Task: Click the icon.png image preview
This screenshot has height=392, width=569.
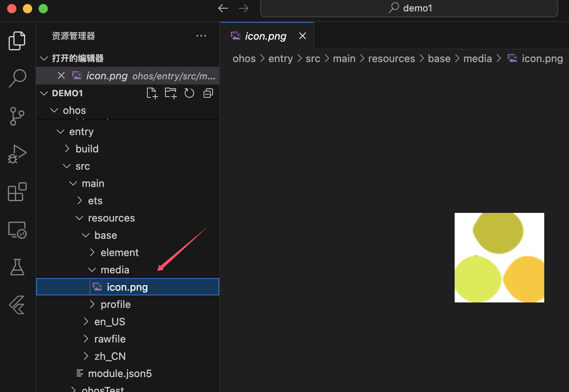Action: 499,258
